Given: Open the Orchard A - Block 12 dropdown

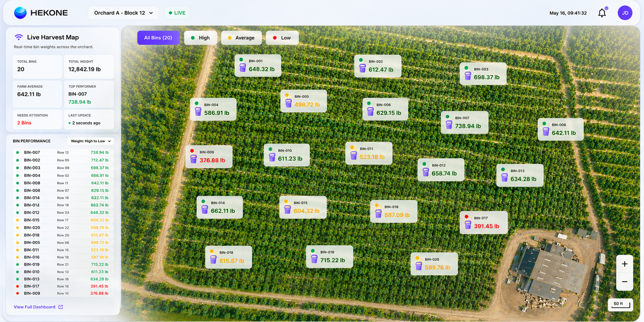Looking at the screenshot, I should coord(123,13).
